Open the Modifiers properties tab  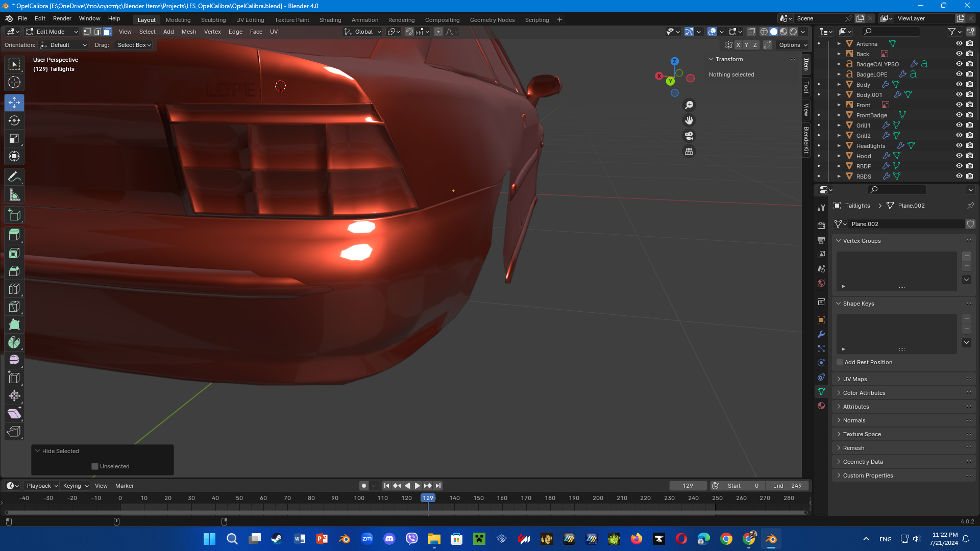click(x=821, y=334)
